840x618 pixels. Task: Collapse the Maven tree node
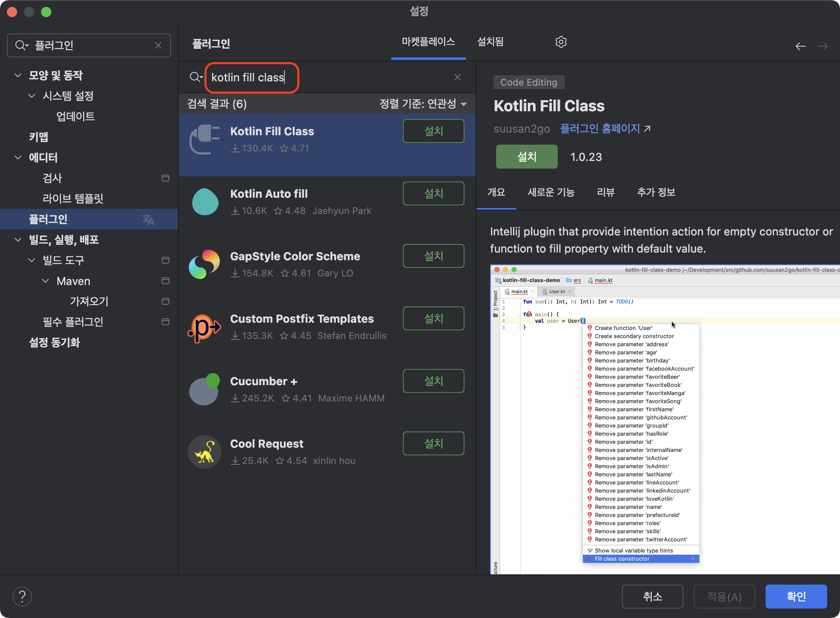coord(45,281)
